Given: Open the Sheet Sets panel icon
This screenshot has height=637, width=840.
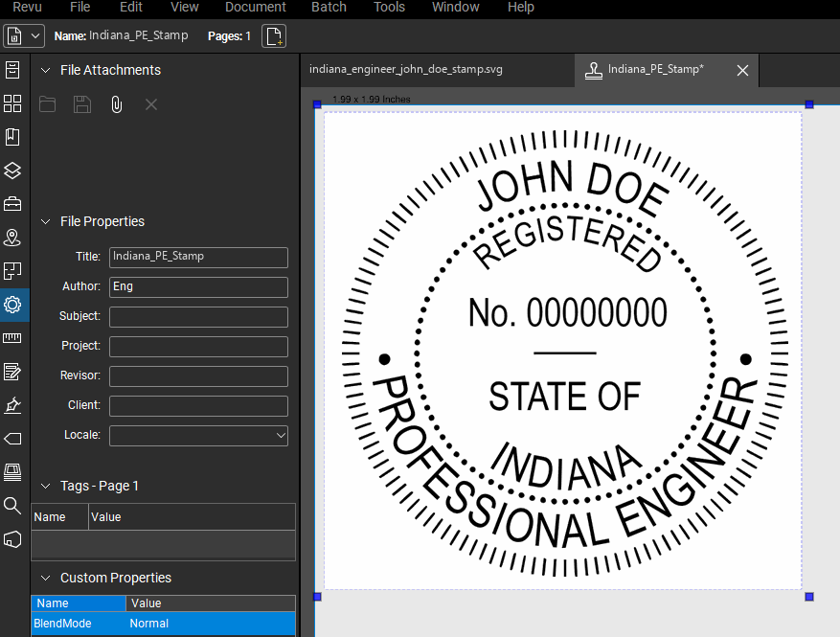Looking at the screenshot, I should 12,271.
